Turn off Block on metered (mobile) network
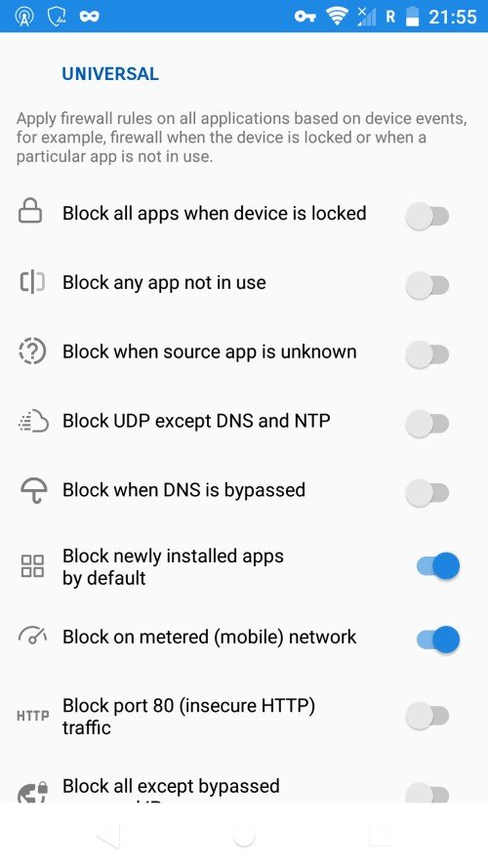 (x=437, y=640)
